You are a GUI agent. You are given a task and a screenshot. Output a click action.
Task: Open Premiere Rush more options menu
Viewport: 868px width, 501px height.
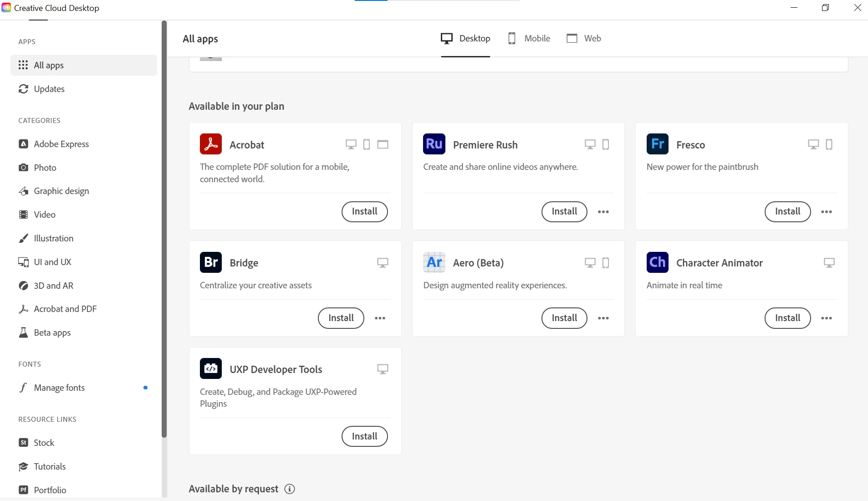coord(603,212)
